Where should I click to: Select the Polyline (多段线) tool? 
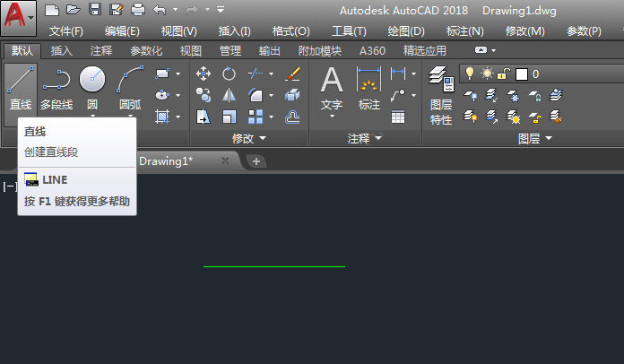click(x=56, y=89)
